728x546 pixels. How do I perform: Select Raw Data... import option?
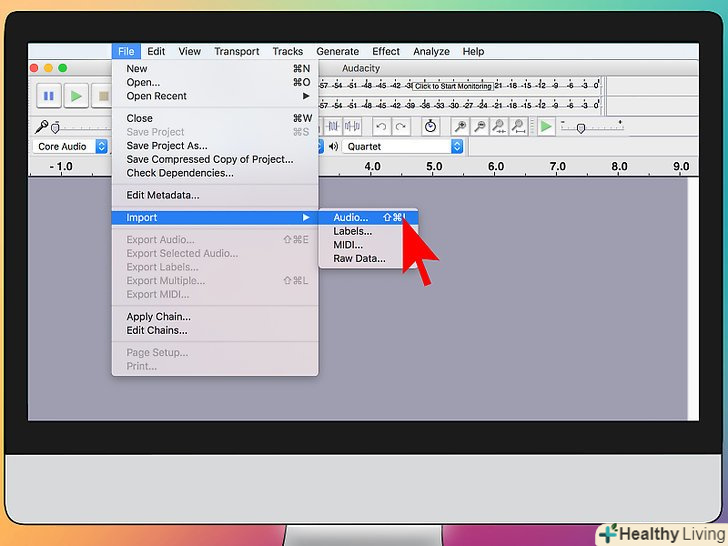(359, 258)
